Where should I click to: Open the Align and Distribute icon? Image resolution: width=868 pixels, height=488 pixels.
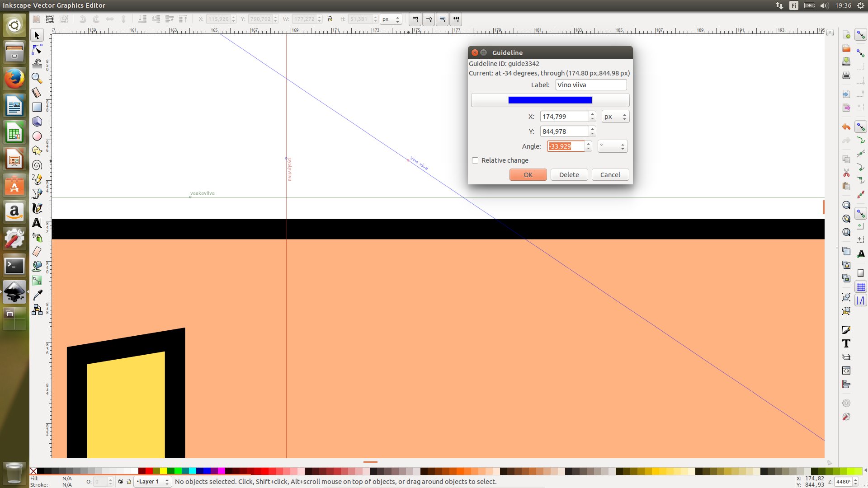[x=846, y=385]
